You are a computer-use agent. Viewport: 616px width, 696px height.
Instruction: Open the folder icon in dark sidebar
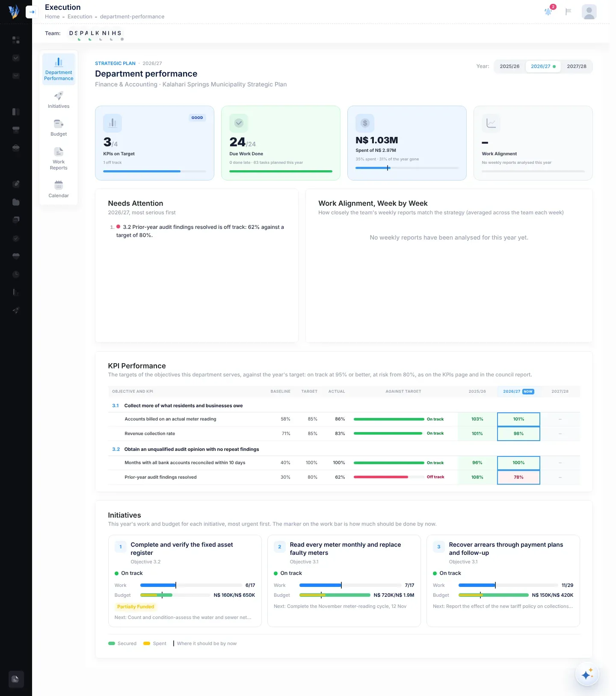tap(16, 202)
